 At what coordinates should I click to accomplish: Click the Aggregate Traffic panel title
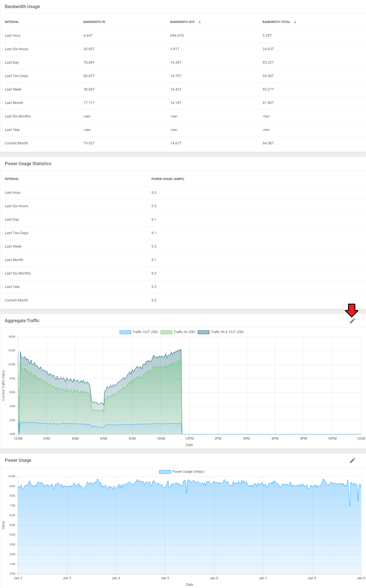pyautogui.click(x=22, y=321)
